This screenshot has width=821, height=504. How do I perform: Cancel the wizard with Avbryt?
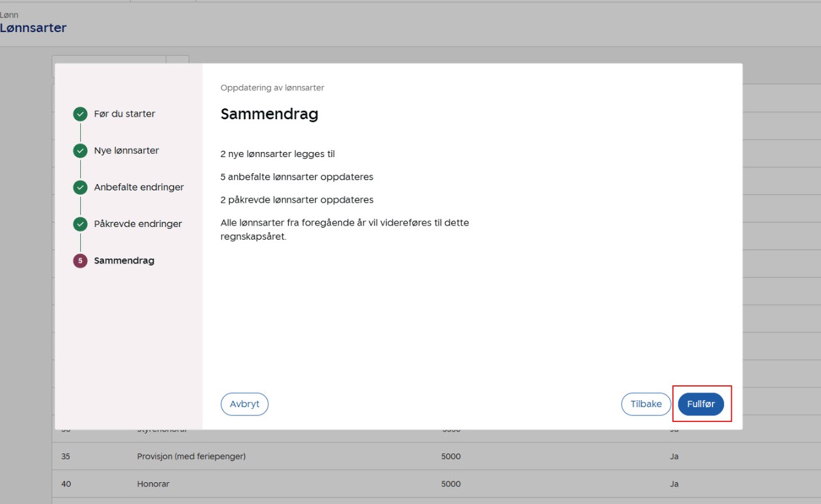pyautogui.click(x=244, y=404)
